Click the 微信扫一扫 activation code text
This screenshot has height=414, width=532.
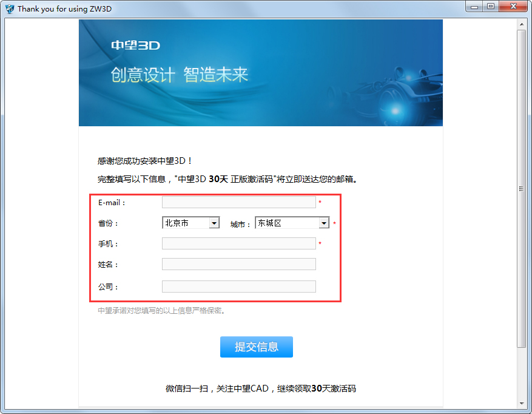261,389
